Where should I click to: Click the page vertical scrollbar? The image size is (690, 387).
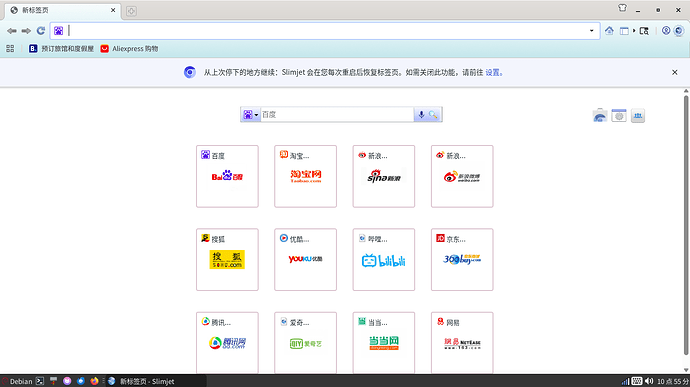pyautogui.click(x=686, y=225)
